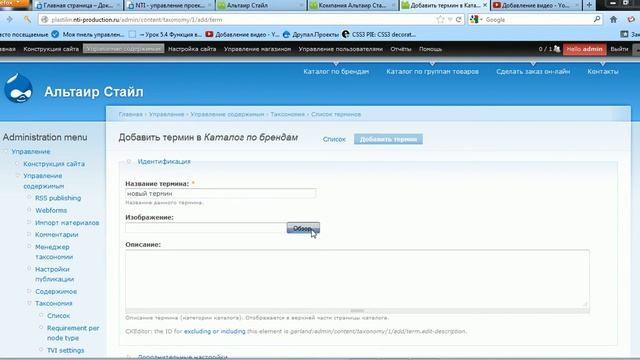Open 'Управление содержимым' sidebar item
640x360 pixels.
[x=44, y=181]
